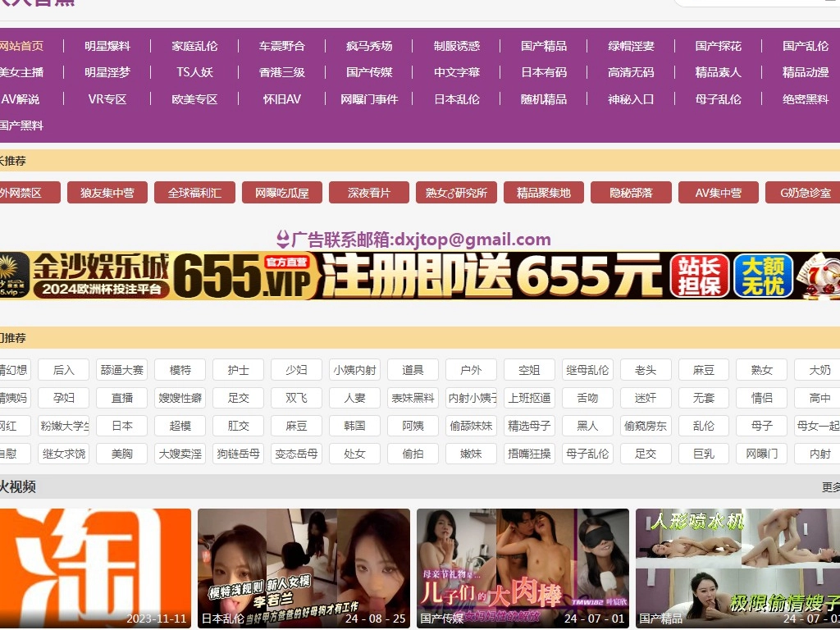
Task: Open the VR专区 navigation item
Action: (x=107, y=99)
